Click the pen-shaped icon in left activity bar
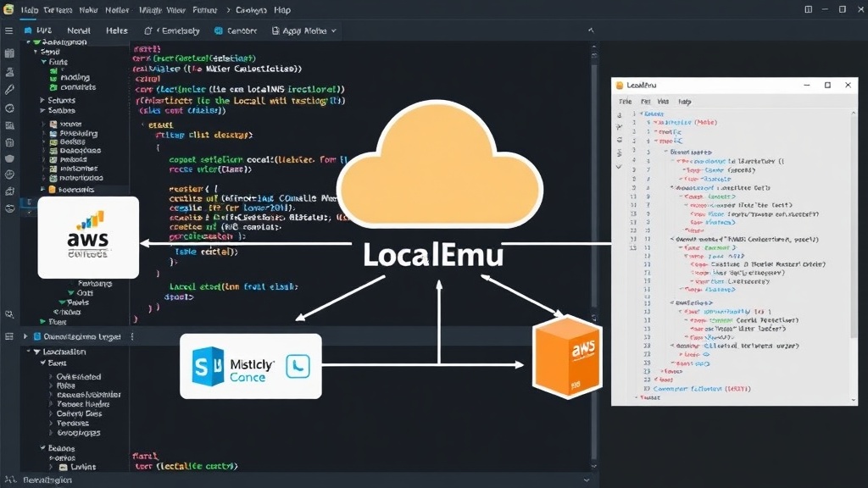This screenshot has height=488, width=868. [9, 89]
